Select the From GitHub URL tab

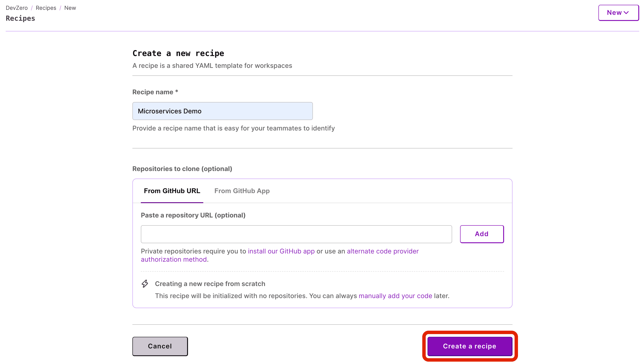pos(172,191)
